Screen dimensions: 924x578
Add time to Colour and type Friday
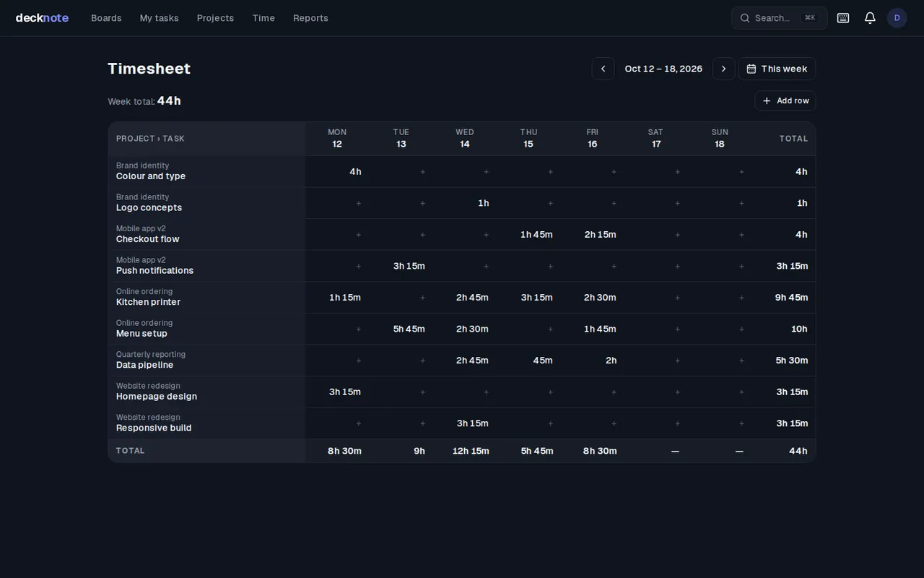pyautogui.click(x=614, y=172)
